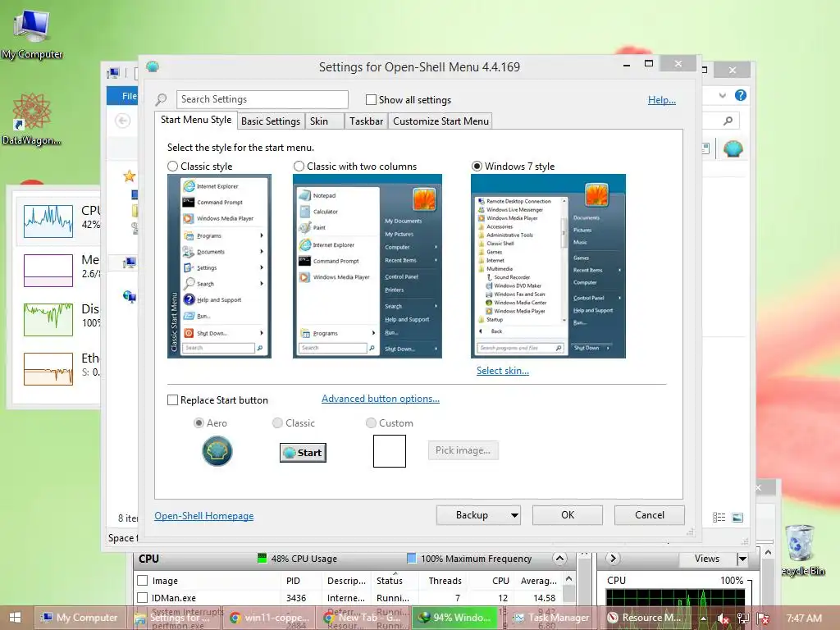Image resolution: width=840 pixels, height=630 pixels.
Task: Choose the Custom button radio option
Action: pos(371,423)
